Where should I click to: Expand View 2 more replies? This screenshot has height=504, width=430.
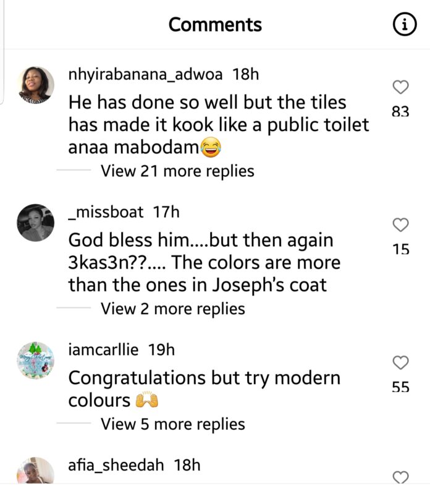[173, 308]
